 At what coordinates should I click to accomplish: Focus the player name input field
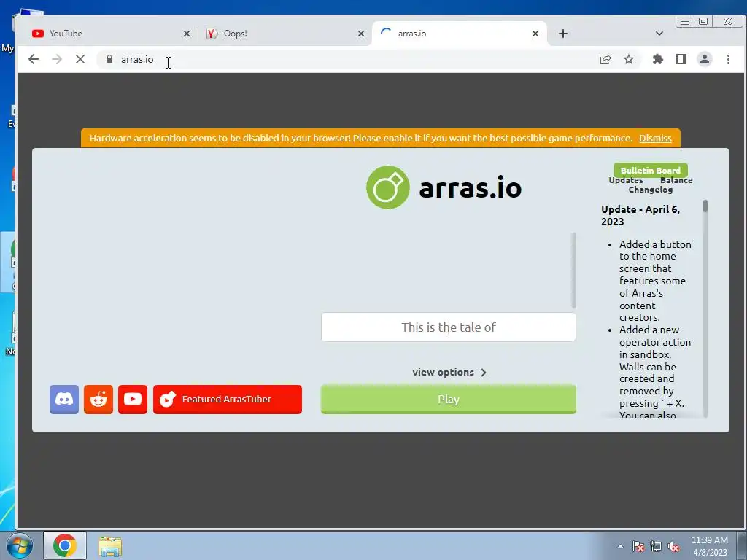coord(449,327)
